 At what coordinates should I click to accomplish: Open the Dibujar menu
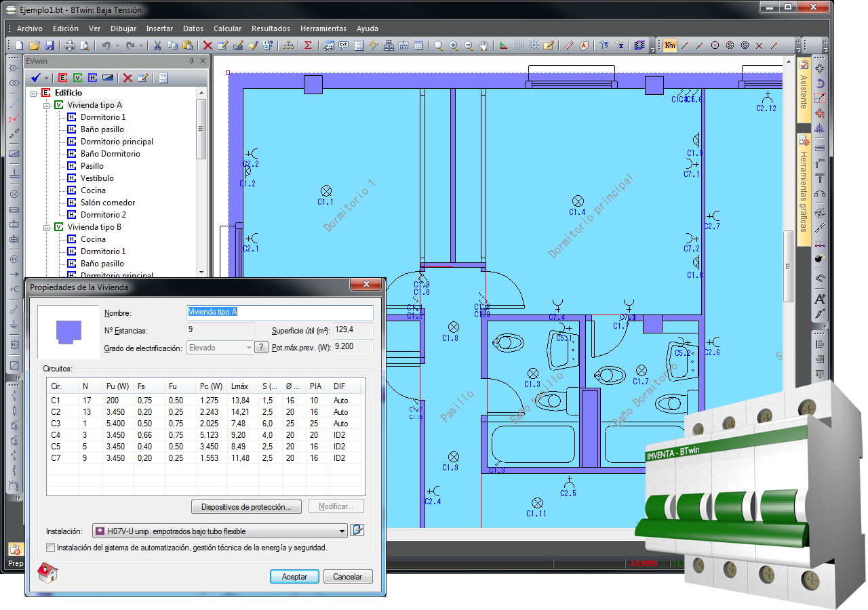123,28
